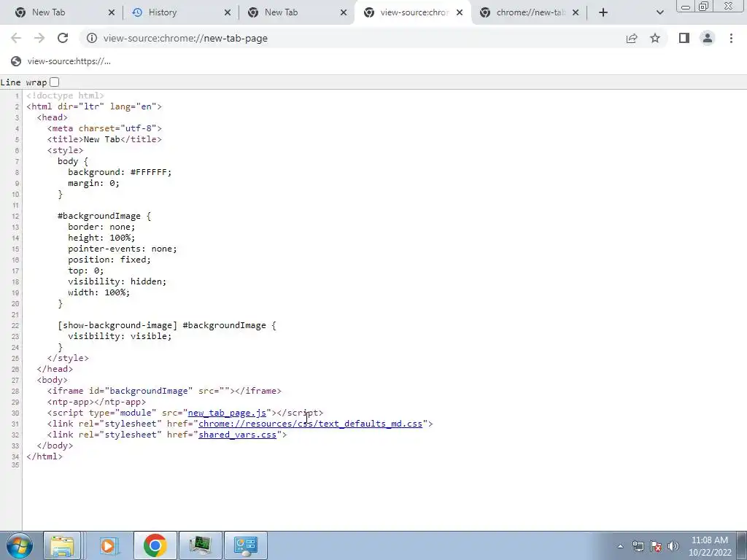Select Chrome icon in taskbar
Viewport: 747px width, 560px height.
point(155,545)
